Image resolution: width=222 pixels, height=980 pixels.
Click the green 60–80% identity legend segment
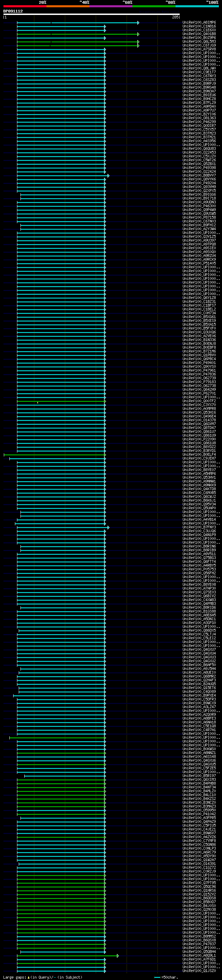click(154, 6)
